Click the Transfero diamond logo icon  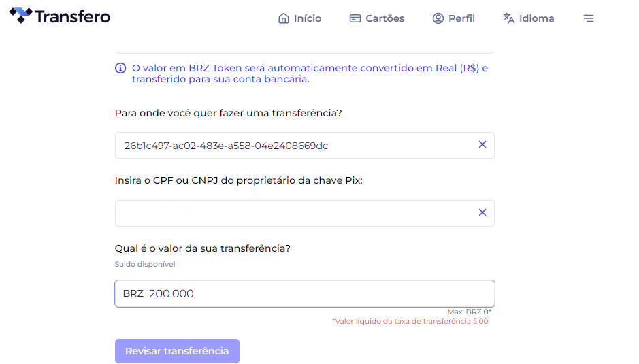(x=20, y=16)
